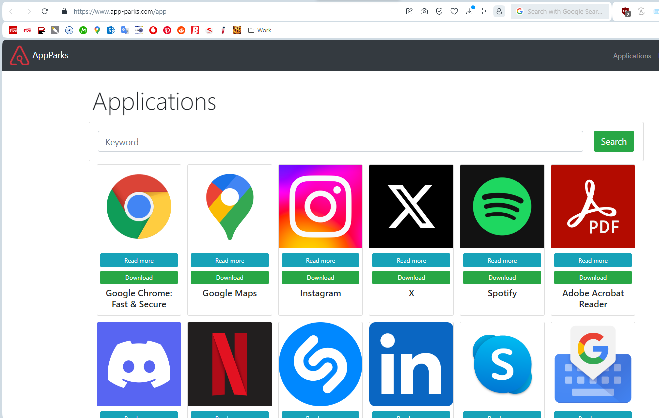Viewport: 659px width, 418px height.
Task: Open the Skype app icon
Action: [x=502, y=364]
